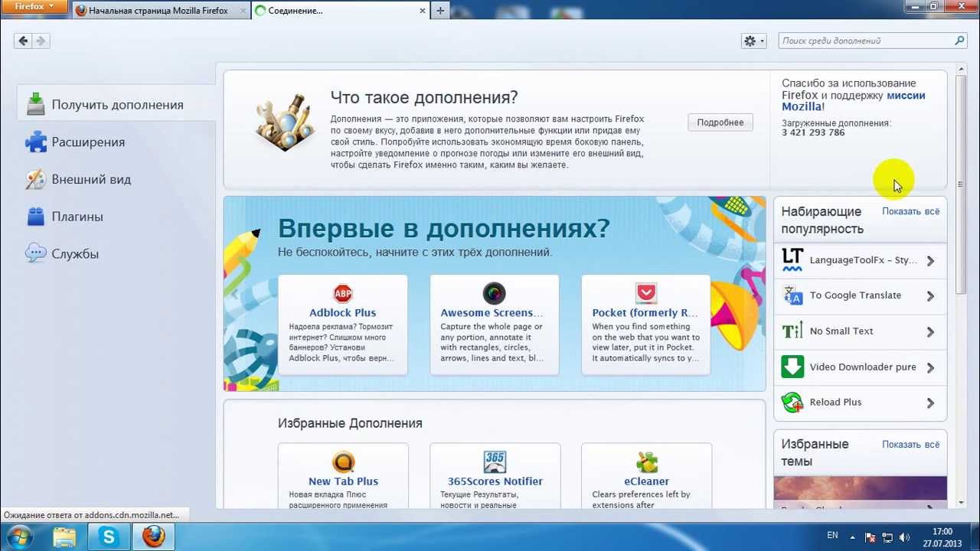The width and height of the screenshot is (980, 551).
Task: Open the New Tab Plus title link
Action: tap(344, 481)
